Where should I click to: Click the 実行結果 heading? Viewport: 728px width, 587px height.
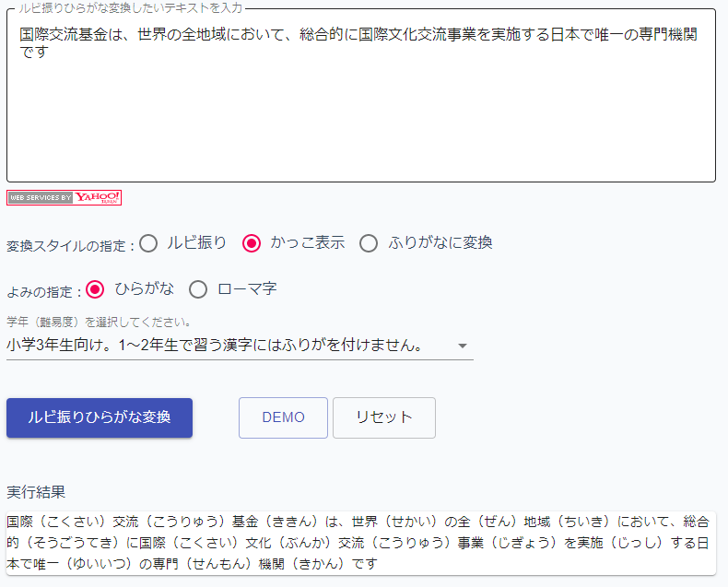point(36,492)
